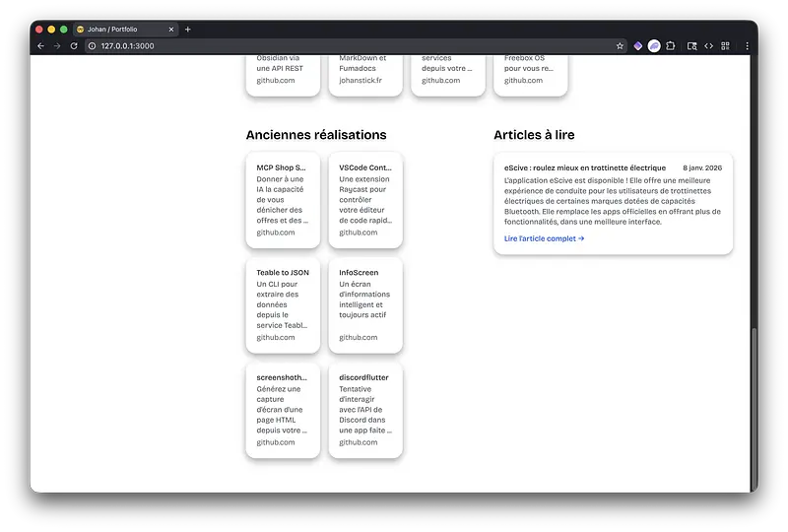This screenshot has width=788, height=532.
Task: Open the eScive article title
Action: point(584,167)
